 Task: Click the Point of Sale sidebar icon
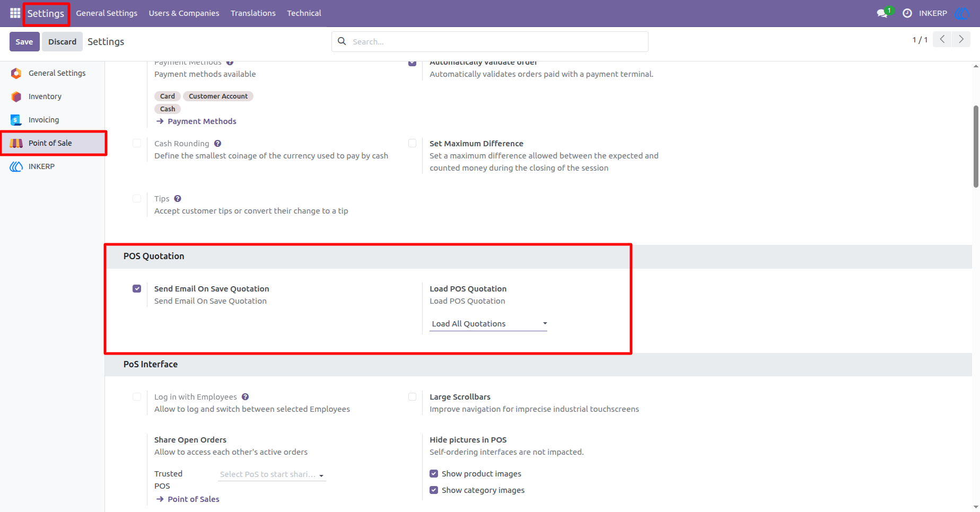coord(16,143)
